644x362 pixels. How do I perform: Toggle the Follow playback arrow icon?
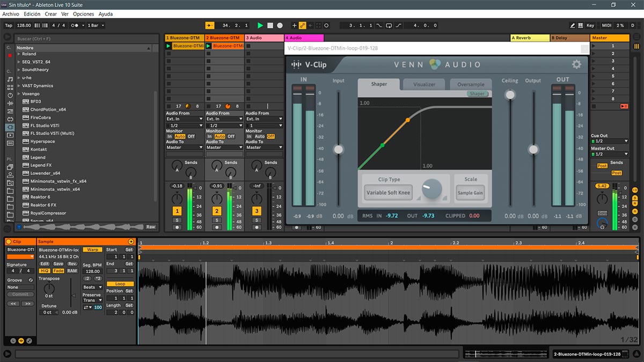(x=209, y=25)
